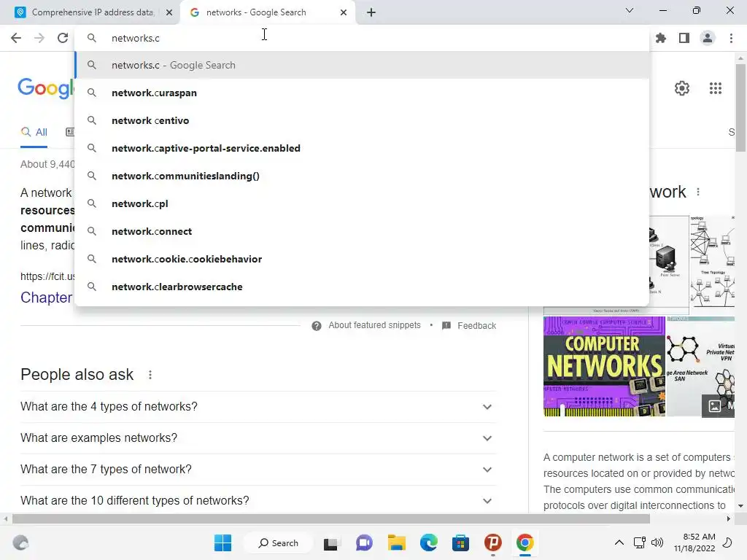Click the weather widget icon on taskbar
Image resolution: width=747 pixels, height=560 pixels.
20,542
